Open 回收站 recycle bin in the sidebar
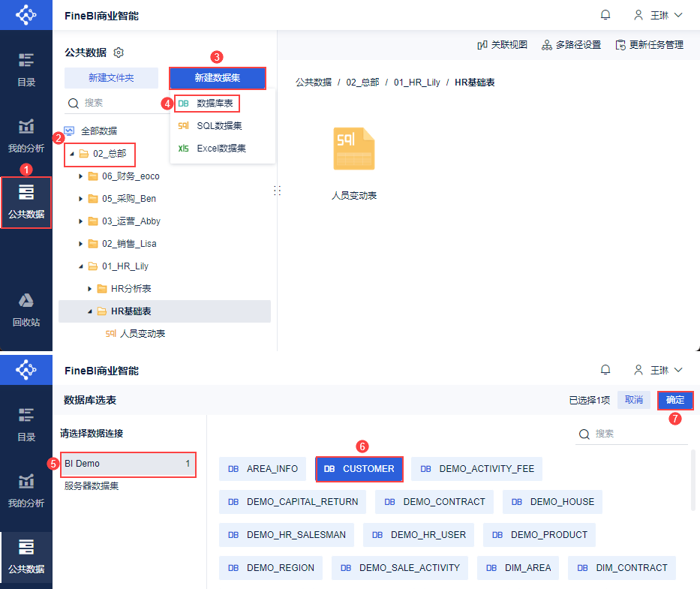This screenshot has height=589, width=700. (26, 310)
